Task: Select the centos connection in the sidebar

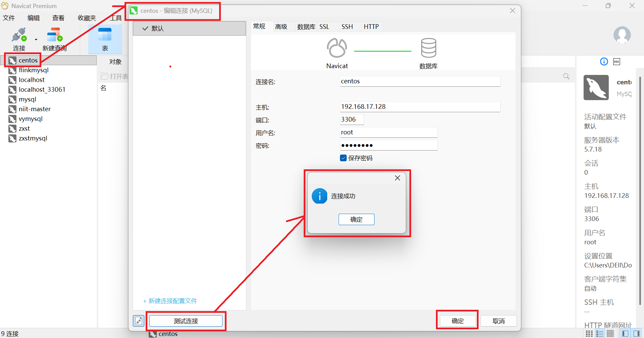Action: click(x=28, y=60)
